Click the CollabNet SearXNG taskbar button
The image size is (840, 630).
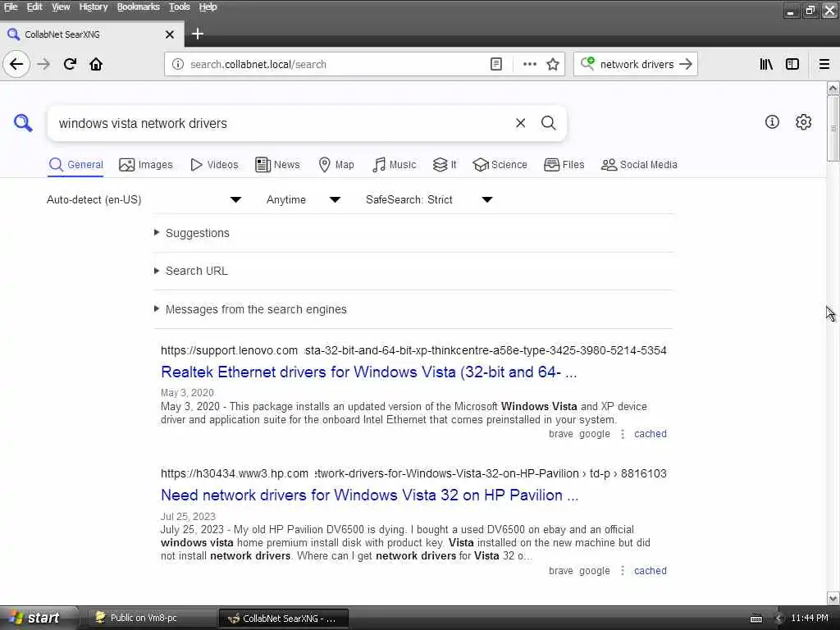pyautogui.click(x=284, y=619)
